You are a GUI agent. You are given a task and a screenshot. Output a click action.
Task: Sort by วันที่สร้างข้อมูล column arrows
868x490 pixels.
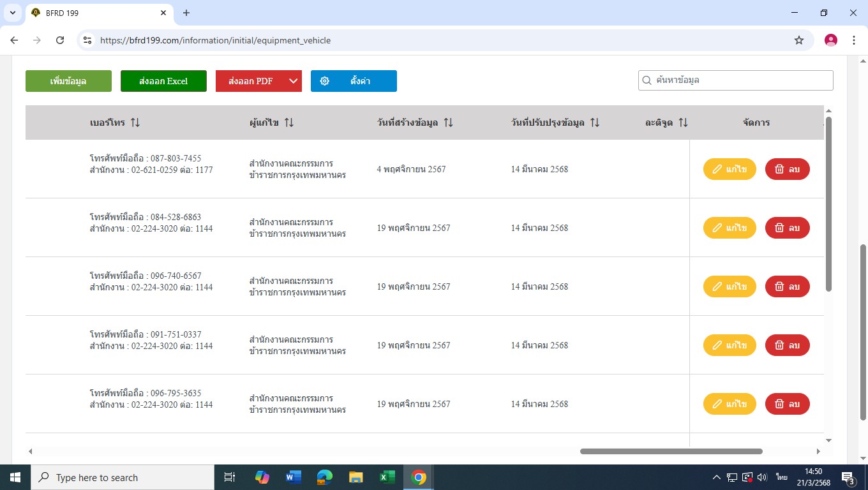(x=448, y=122)
